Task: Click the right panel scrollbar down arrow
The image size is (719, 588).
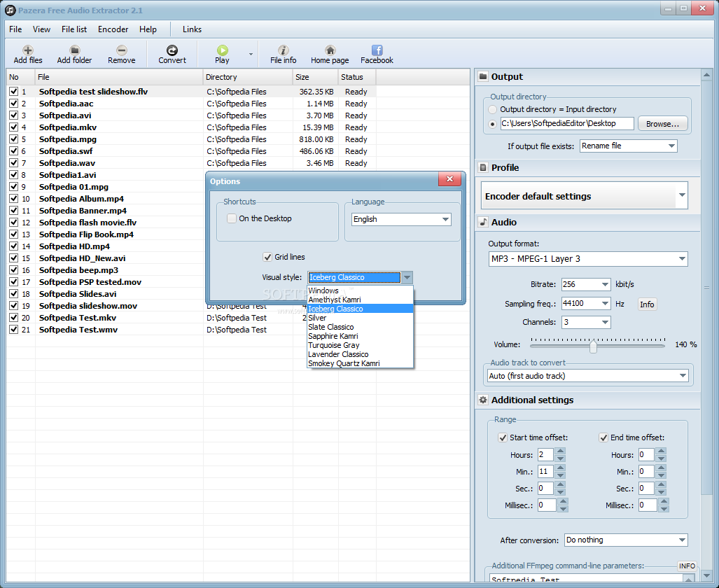Action: click(x=706, y=575)
